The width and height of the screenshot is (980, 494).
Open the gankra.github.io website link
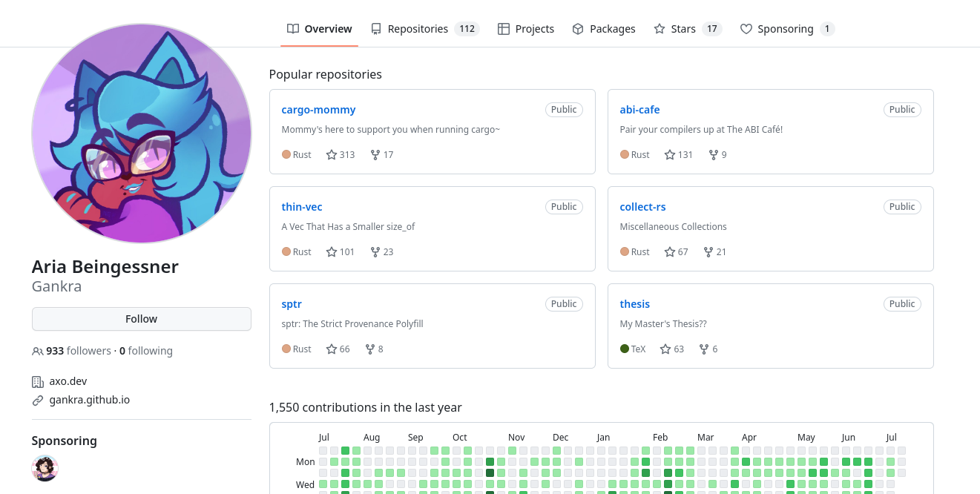point(90,400)
